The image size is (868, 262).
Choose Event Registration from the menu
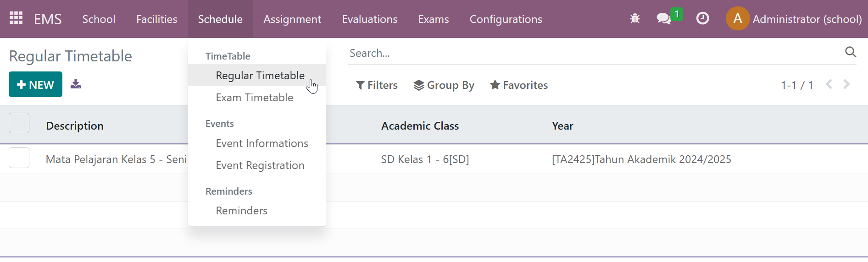pyautogui.click(x=260, y=165)
